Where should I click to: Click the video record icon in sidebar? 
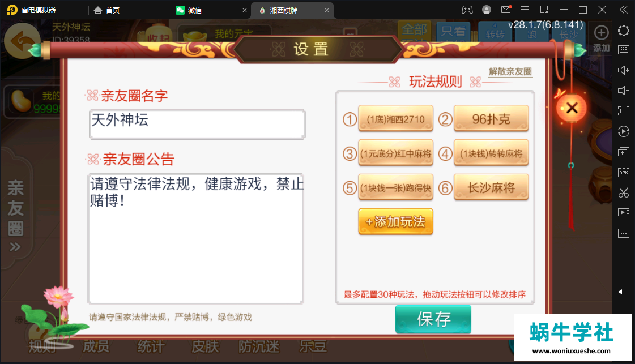(623, 212)
